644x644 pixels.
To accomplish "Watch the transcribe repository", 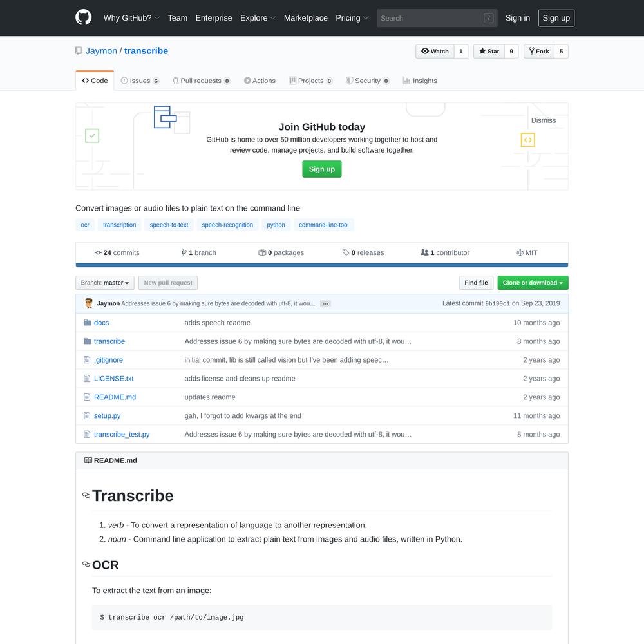I will tap(435, 52).
